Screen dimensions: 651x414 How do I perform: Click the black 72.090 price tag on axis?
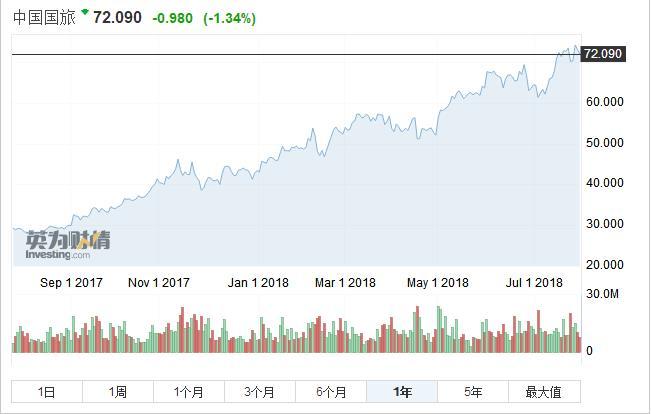603,54
